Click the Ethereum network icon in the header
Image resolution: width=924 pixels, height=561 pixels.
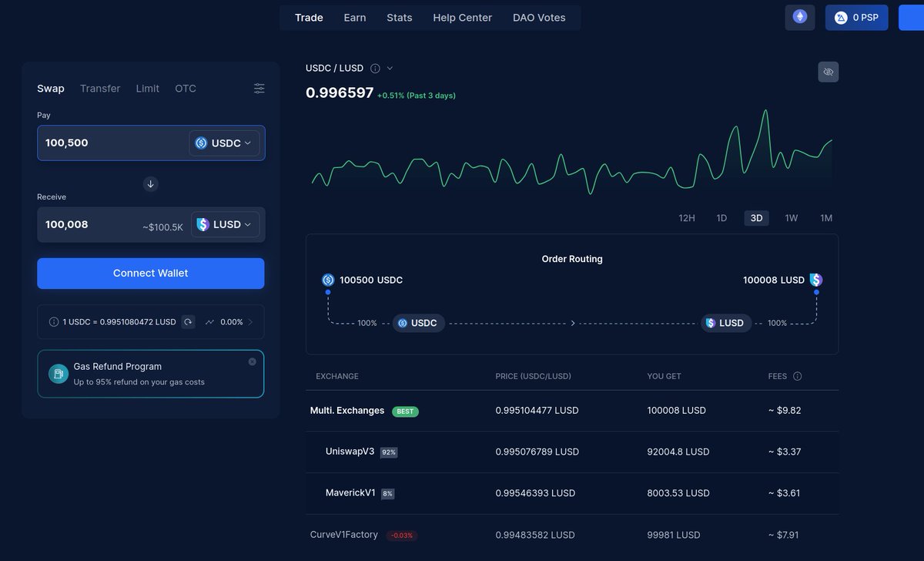(799, 17)
